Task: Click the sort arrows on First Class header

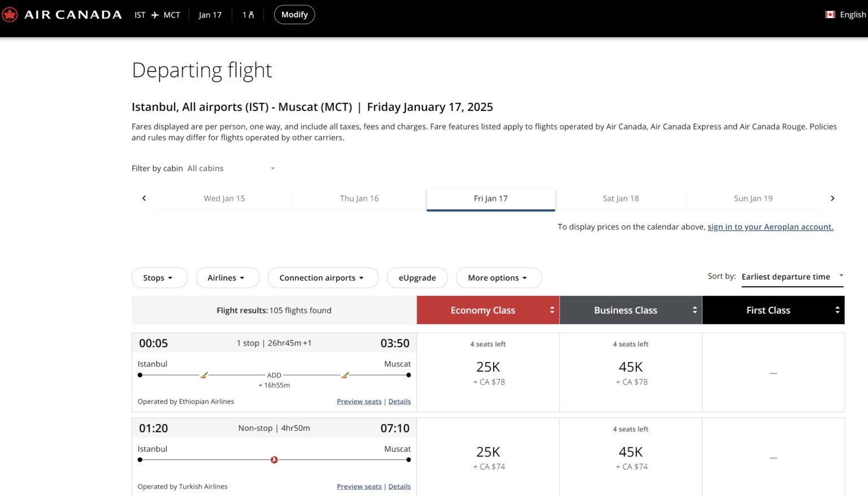Action: click(837, 310)
